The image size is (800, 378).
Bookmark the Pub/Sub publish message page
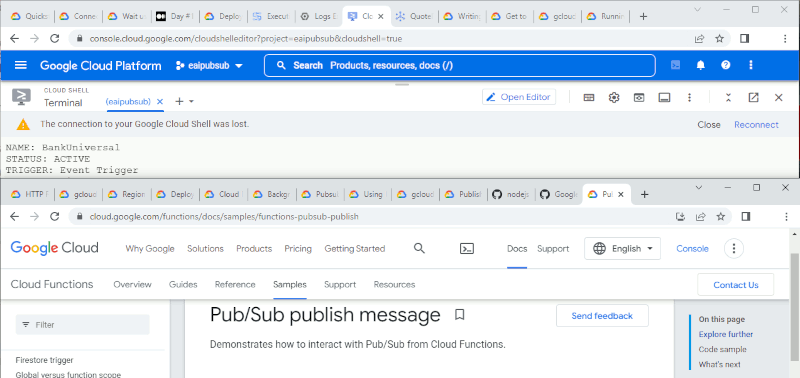tap(459, 315)
